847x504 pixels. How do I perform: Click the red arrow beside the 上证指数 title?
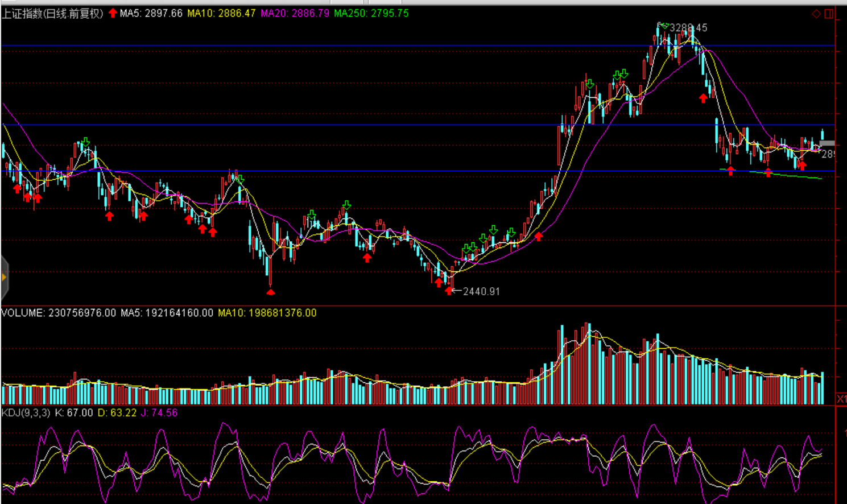tap(113, 13)
